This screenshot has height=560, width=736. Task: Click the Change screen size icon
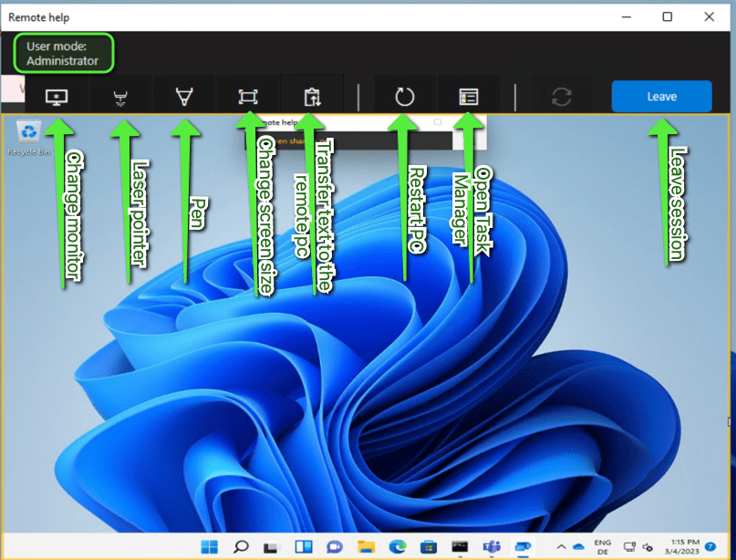(x=247, y=97)
